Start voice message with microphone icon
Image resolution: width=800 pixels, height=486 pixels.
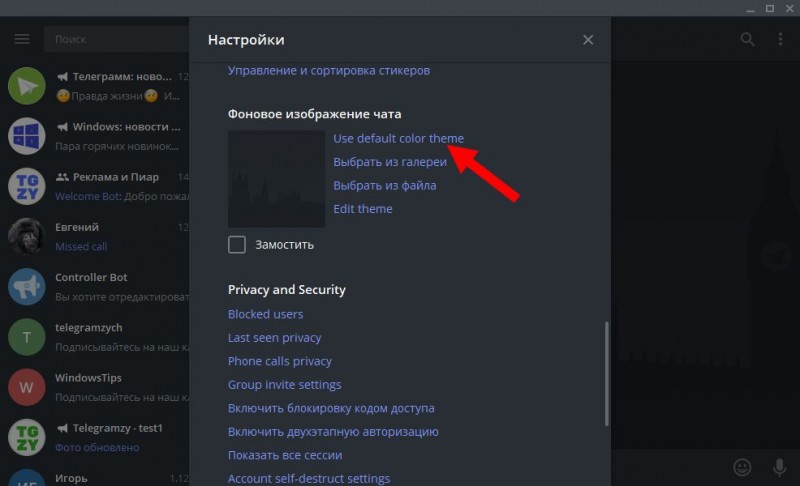[x=780, y=467]
